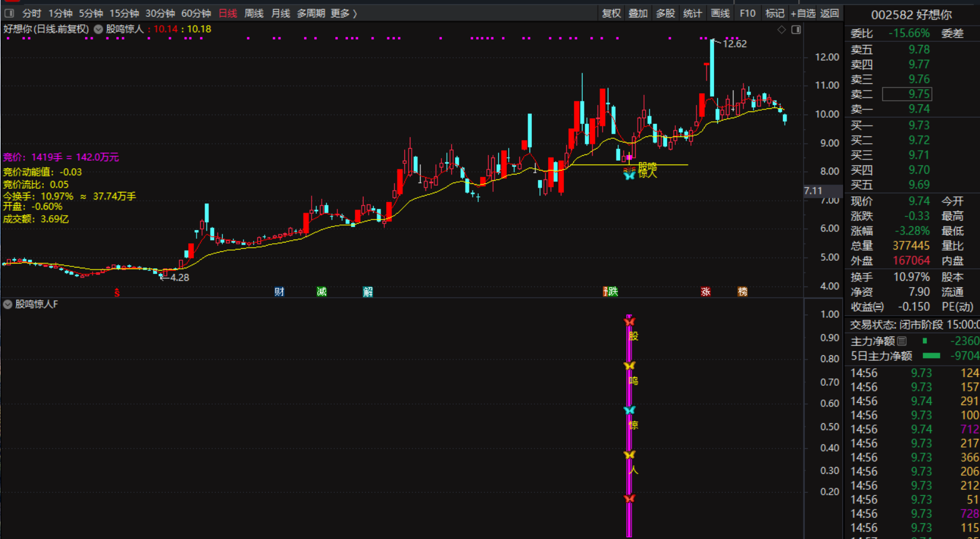Toggle right panel icon beside the diamond

click(796, 29)
